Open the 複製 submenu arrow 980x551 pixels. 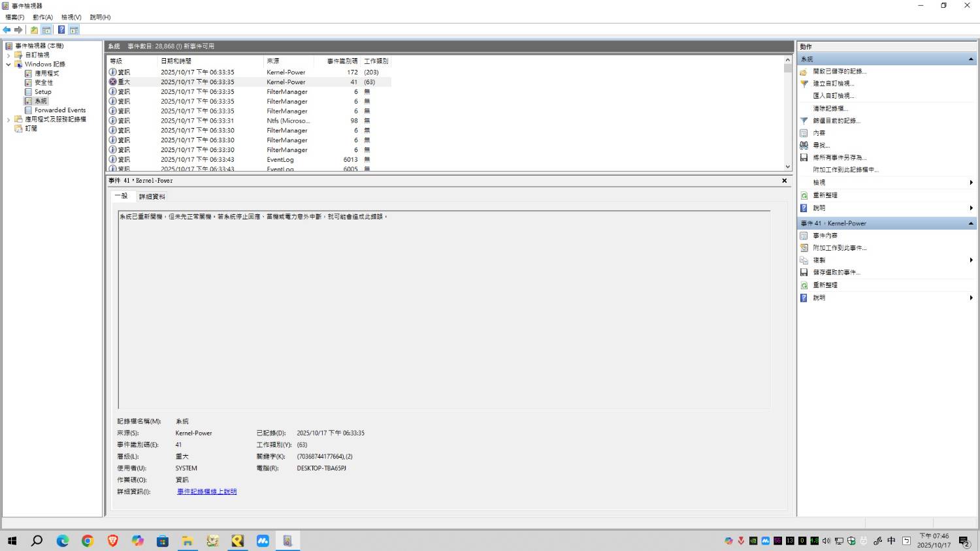coord(971,260)
